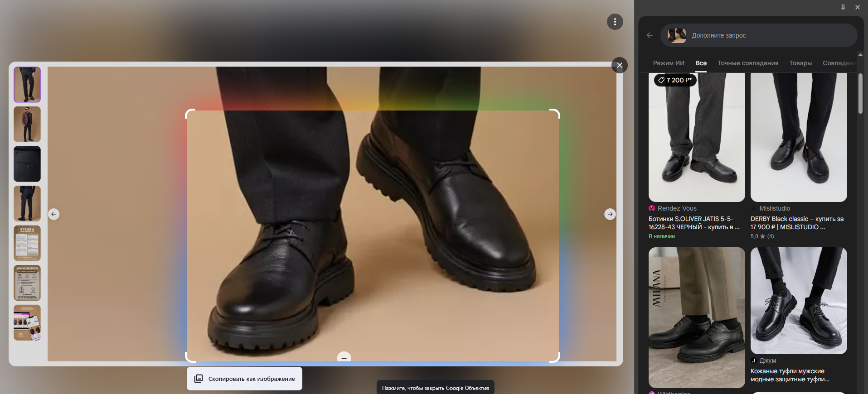Click the back arrow in Lens panel
The height and width of the screenshot is (394, 868).
pos(650,35)
